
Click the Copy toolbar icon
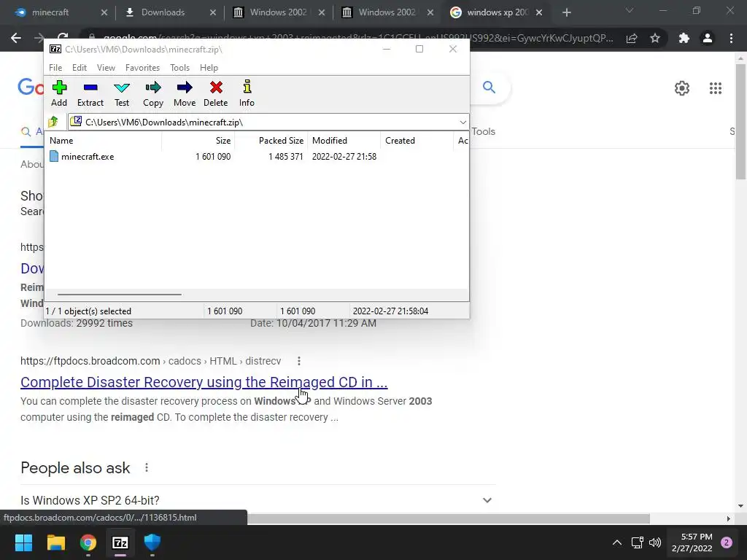point(153,94)
